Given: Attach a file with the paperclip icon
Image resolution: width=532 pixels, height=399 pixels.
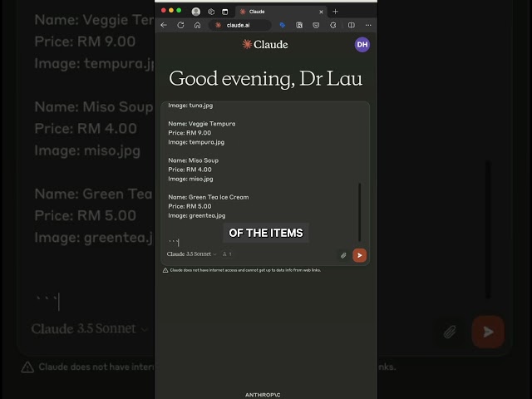Looking at the screenshot, I should [x=343, y=255].
